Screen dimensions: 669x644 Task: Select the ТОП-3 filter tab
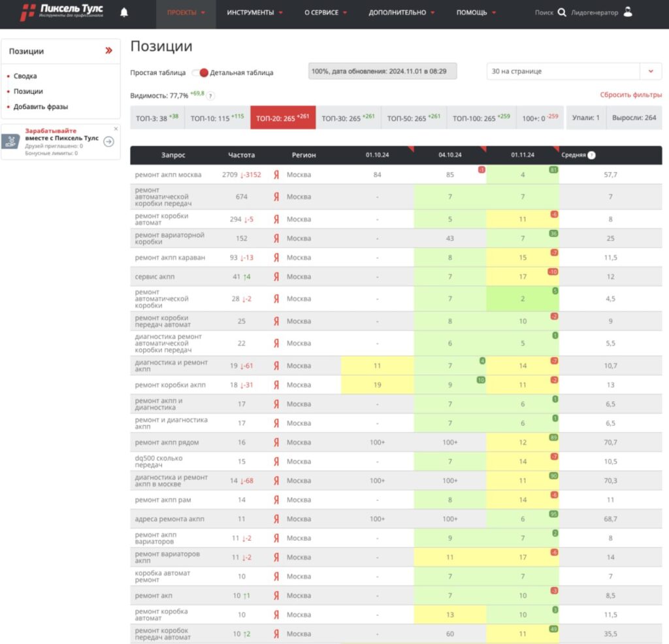157,118
